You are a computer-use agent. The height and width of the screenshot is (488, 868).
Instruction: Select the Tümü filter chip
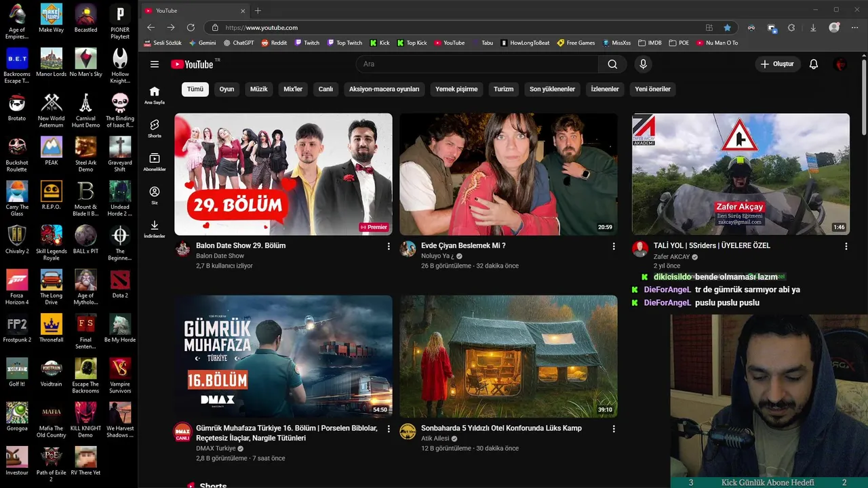pos(195,89)
